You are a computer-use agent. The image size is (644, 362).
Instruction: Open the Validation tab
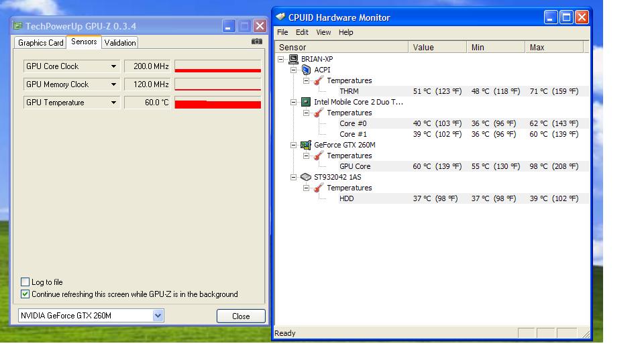120,43
